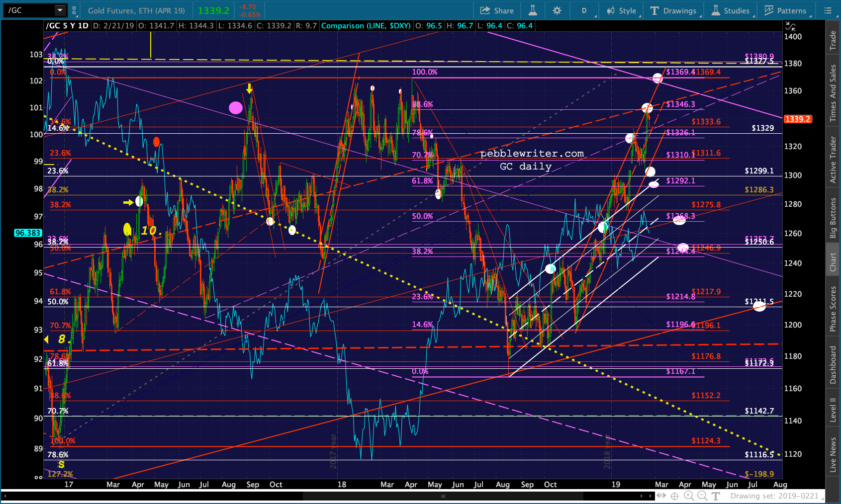Click the double-arrow expand time axis icon

click(661, 496)
